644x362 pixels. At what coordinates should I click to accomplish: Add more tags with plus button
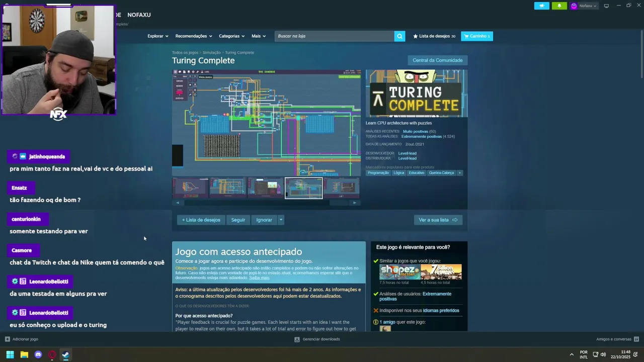point(459,173)
